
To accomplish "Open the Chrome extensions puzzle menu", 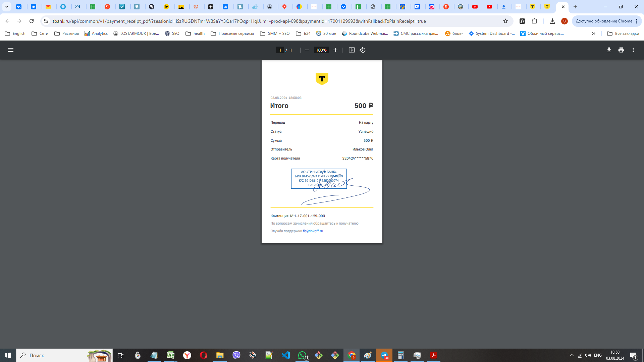I will 535,21.
